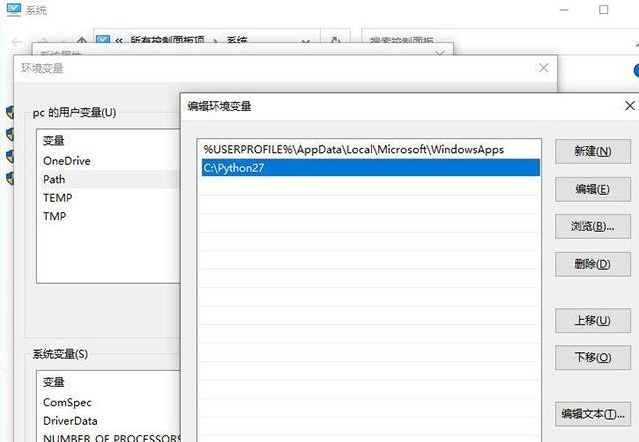Delete entry with 删除(D) button
The image size is (639, 442).
pyautogui.click(x=592, y=264)
